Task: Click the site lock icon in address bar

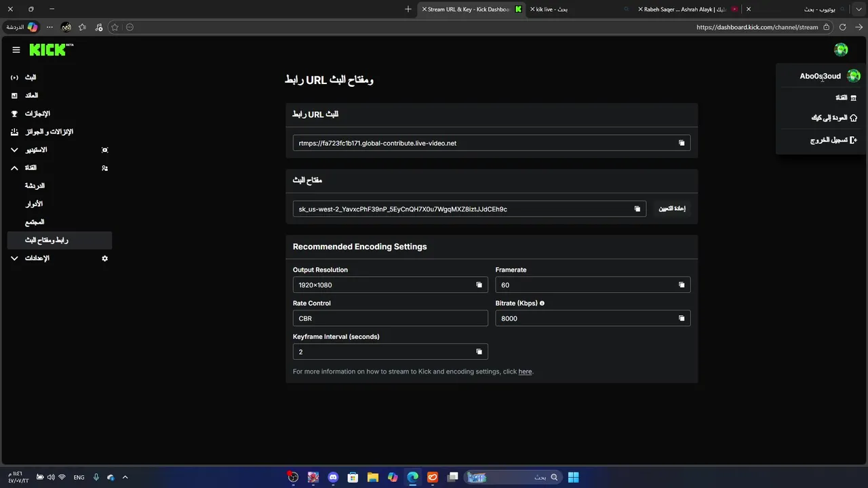Action: click(826, 27)
